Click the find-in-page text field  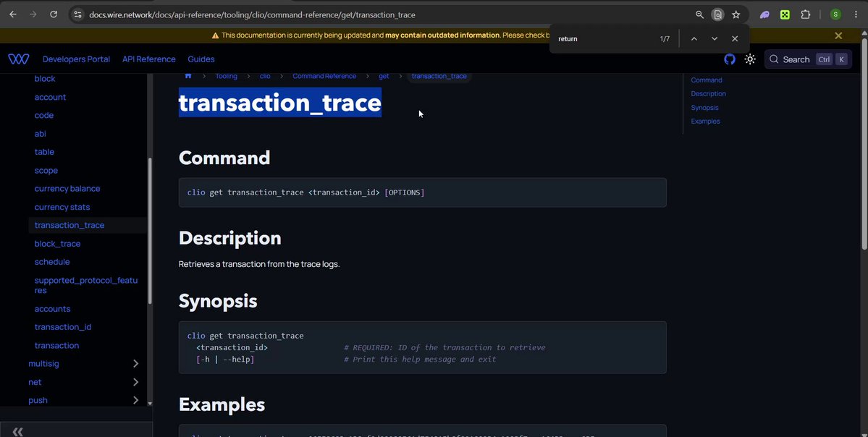(603, 39)
